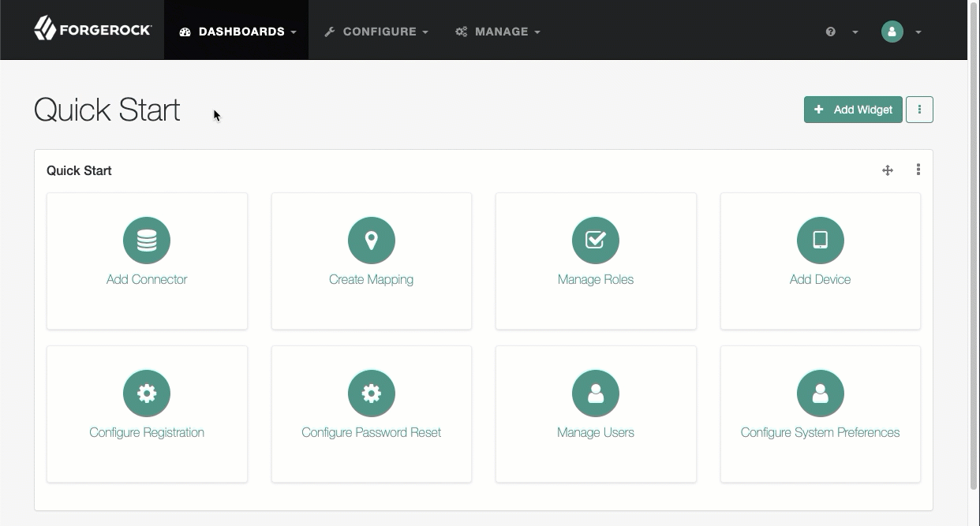980x526 pixels.
Task: Expand the Dashboards dropdown
Action: [x=237, y=32]
